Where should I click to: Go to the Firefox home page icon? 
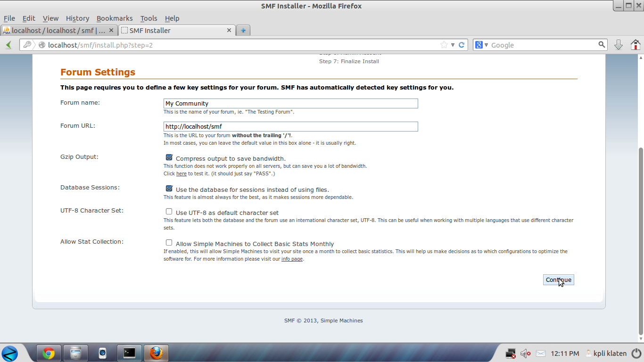pos(636,45)
